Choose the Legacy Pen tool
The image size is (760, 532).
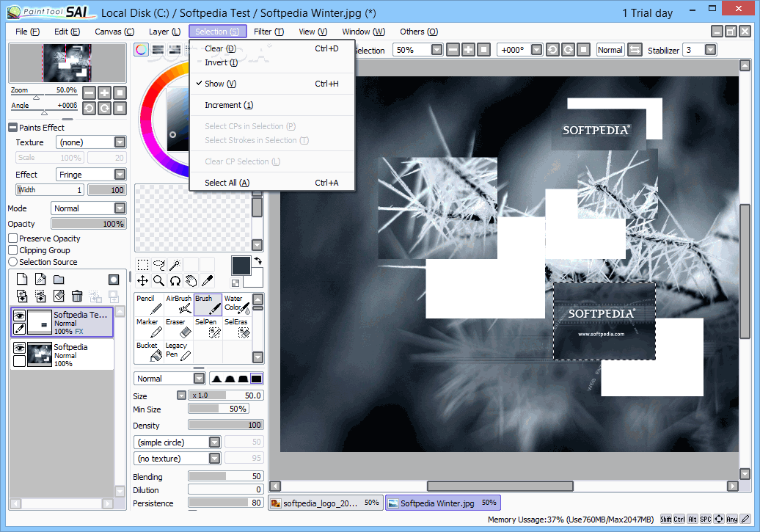[x=179, y=351]
